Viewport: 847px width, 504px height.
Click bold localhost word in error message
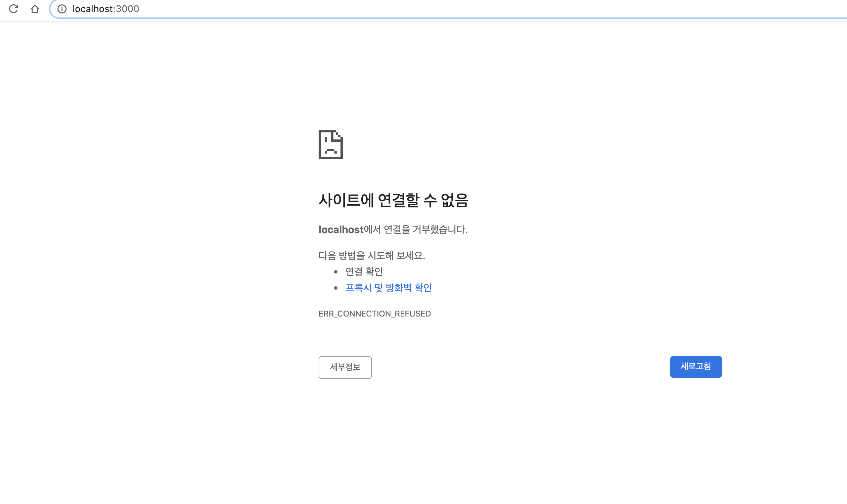click(341, 229)
